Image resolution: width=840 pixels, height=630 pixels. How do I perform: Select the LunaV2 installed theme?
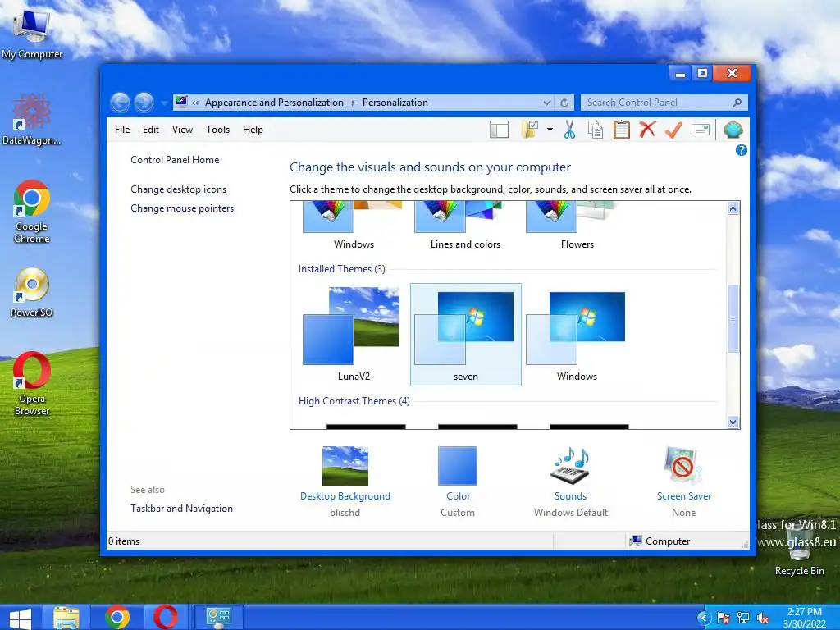pyautogui.click(x=354, y=335)
